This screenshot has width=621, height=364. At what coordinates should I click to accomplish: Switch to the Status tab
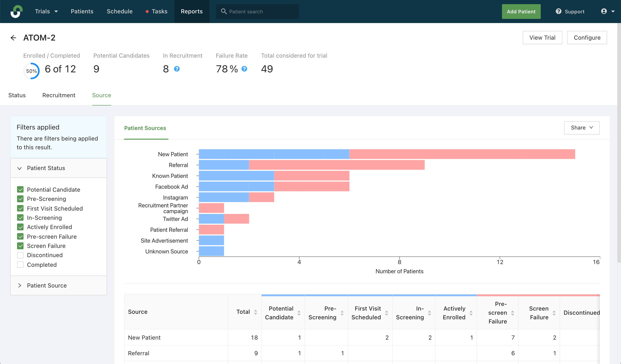(17, 95)
